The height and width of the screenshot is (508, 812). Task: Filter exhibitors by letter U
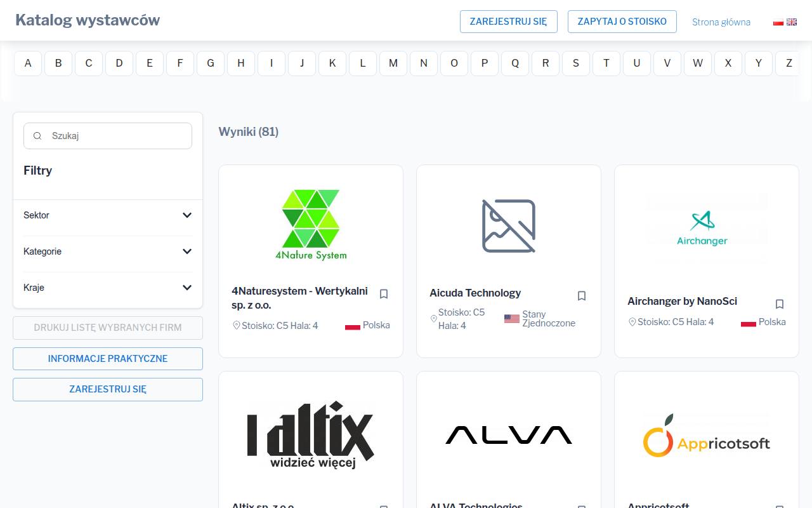click(x=637, y=63)
